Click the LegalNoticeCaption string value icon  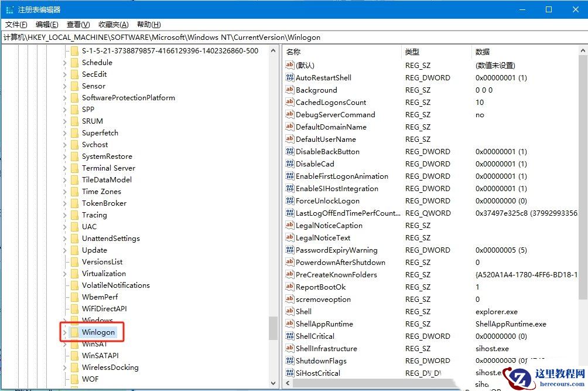coord(289,225)
